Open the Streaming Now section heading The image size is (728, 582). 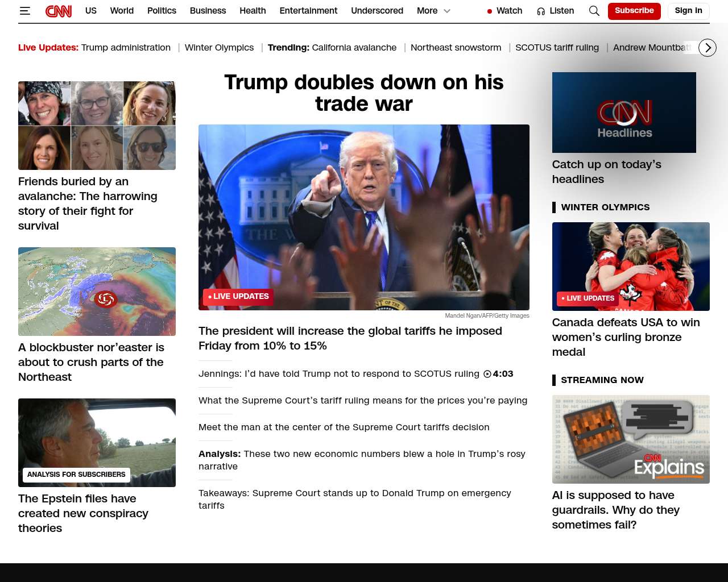(602, 380)
